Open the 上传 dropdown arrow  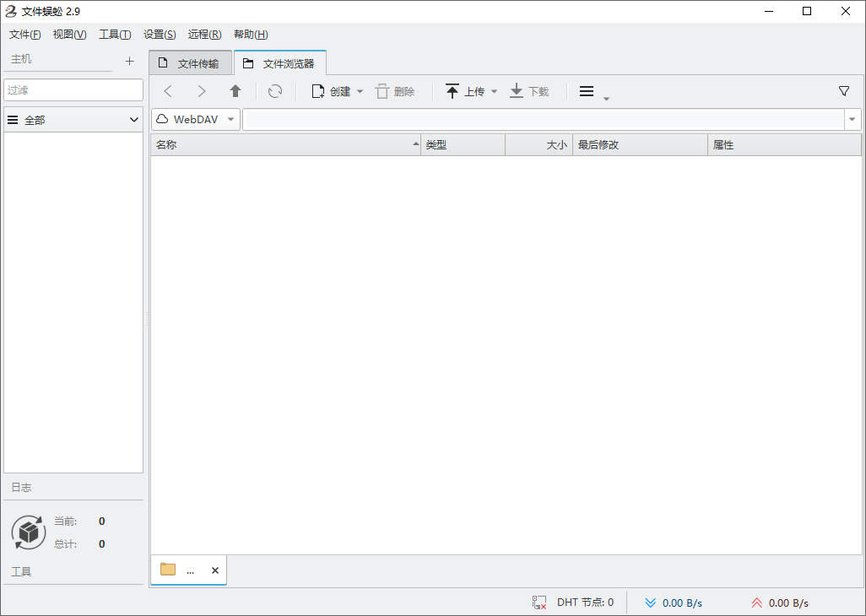click(x=495, y=92)
